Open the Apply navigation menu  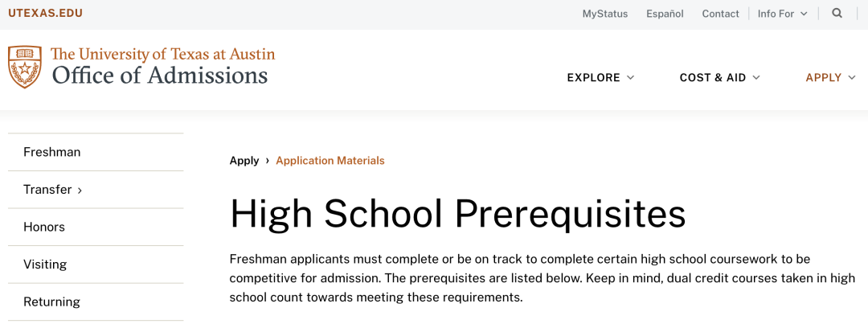click(830, 77)
